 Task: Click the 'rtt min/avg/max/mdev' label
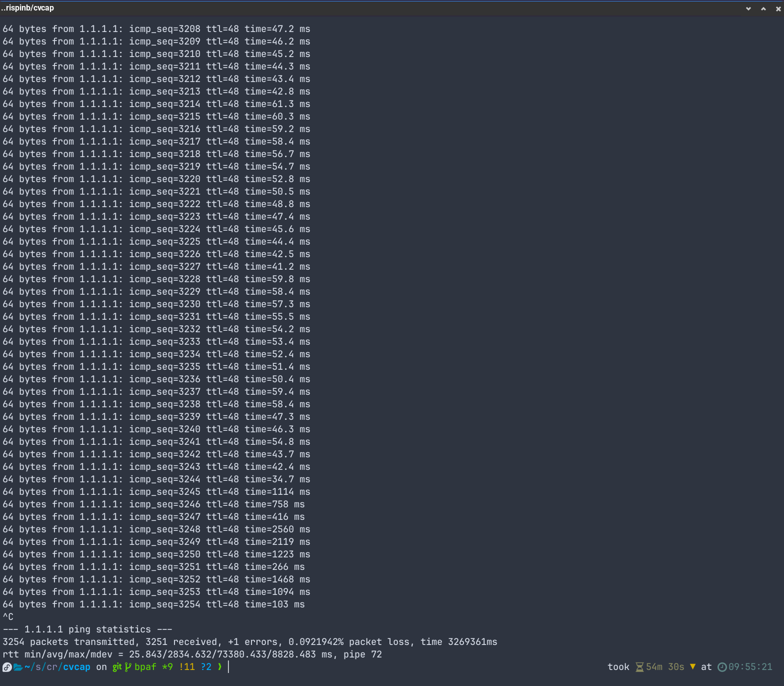point(57,654)
